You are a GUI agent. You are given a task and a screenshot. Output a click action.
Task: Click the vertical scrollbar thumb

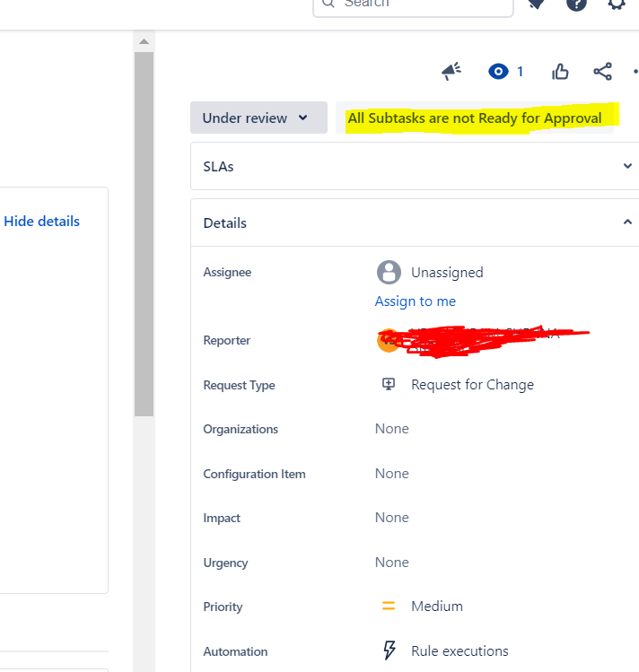[x=144, y=234]
